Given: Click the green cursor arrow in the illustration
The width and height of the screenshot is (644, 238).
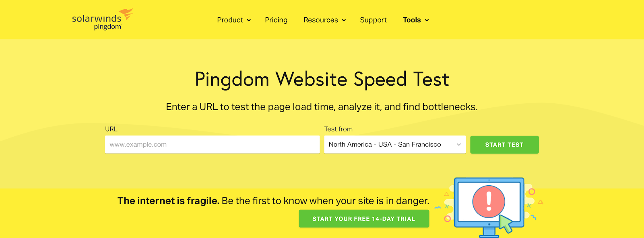Looking at the screenshot, I should [506, 224].
